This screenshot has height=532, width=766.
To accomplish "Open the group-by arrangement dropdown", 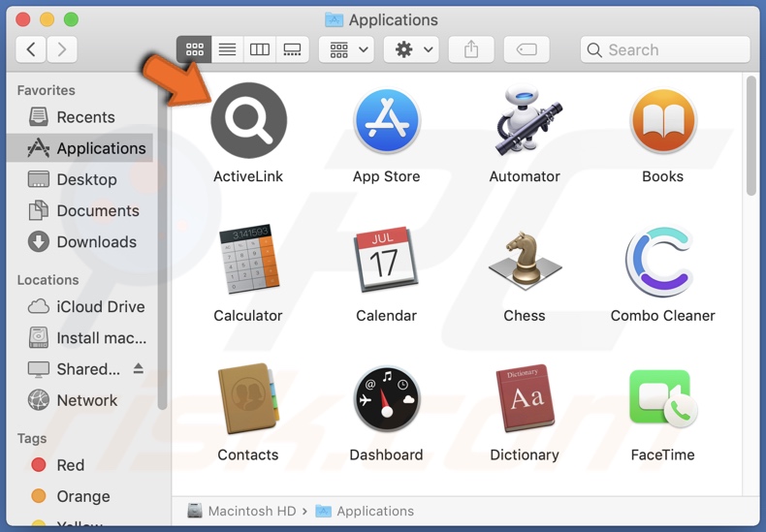I will (346, 49).
